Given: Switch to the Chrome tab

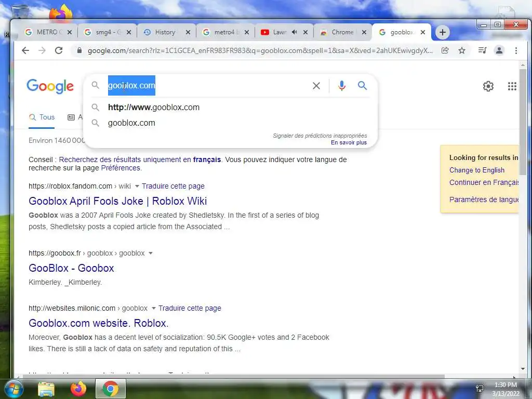Looking at the screenshot, I should coord(342,32).
